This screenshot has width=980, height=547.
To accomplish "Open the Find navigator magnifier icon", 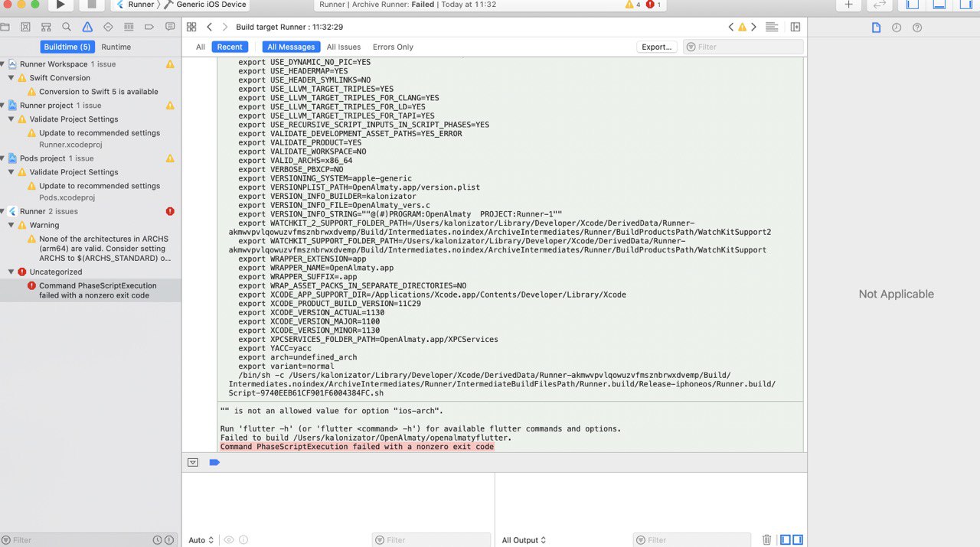I will [67, 27].
